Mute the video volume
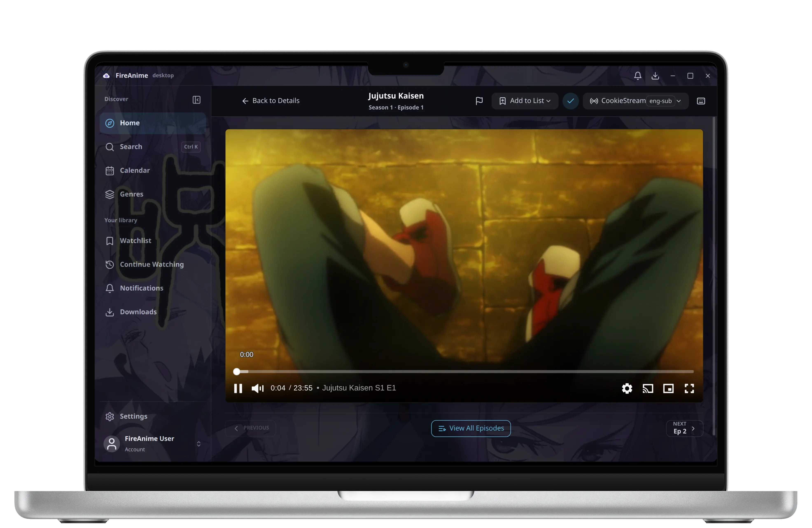The height and width of the screenshot is (528, 812). (x=258, y=388)
